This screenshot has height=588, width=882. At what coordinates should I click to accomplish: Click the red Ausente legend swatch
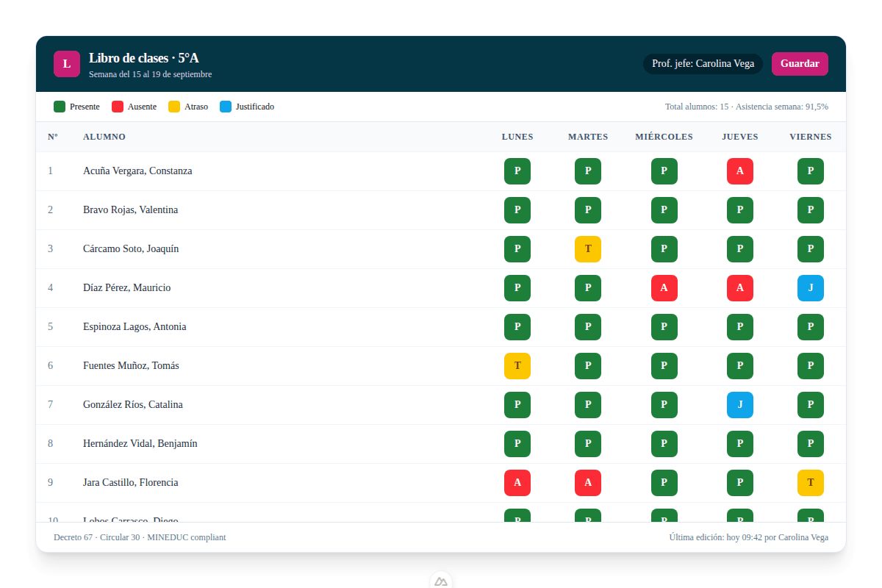(118, 107)
